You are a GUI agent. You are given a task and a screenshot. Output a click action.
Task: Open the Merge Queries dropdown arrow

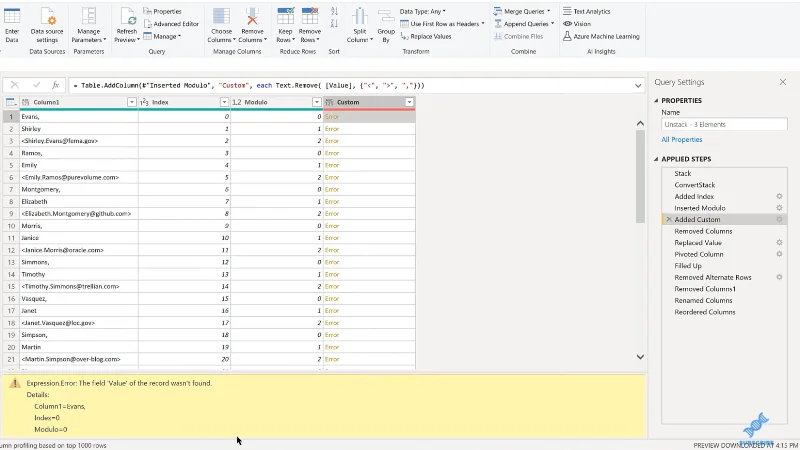point(548,11)
